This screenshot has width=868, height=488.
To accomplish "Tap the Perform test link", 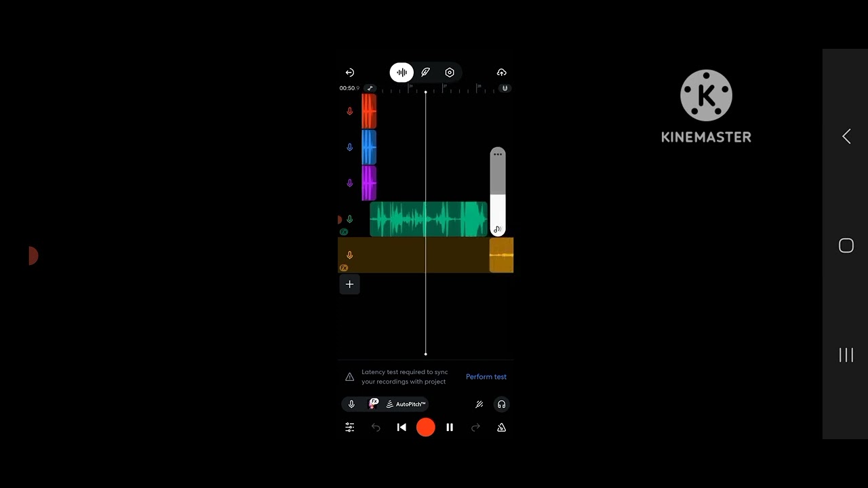I will pos(486,377).
